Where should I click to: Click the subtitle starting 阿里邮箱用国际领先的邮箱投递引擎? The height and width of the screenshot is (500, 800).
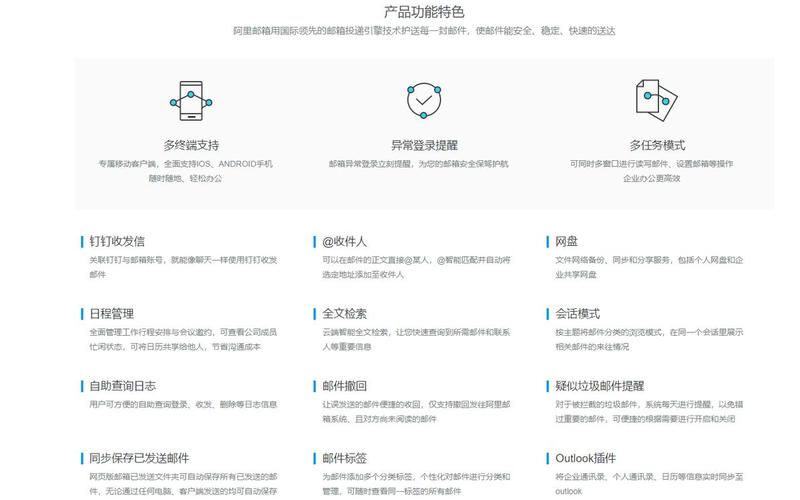424,31
